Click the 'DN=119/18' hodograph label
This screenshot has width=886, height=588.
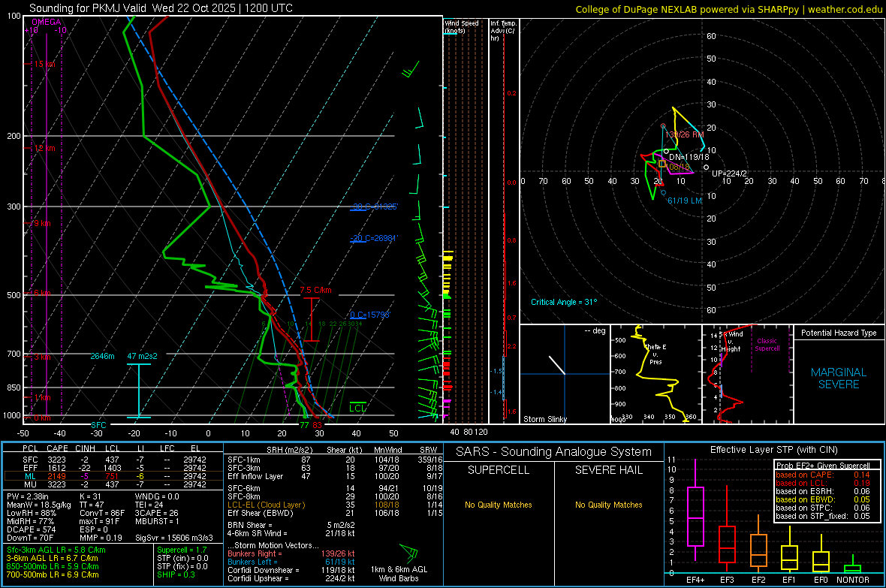(689, 157)
